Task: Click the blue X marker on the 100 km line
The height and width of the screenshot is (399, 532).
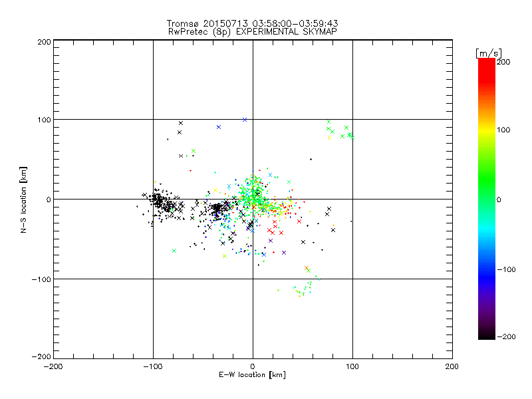Action: [245, 120]
